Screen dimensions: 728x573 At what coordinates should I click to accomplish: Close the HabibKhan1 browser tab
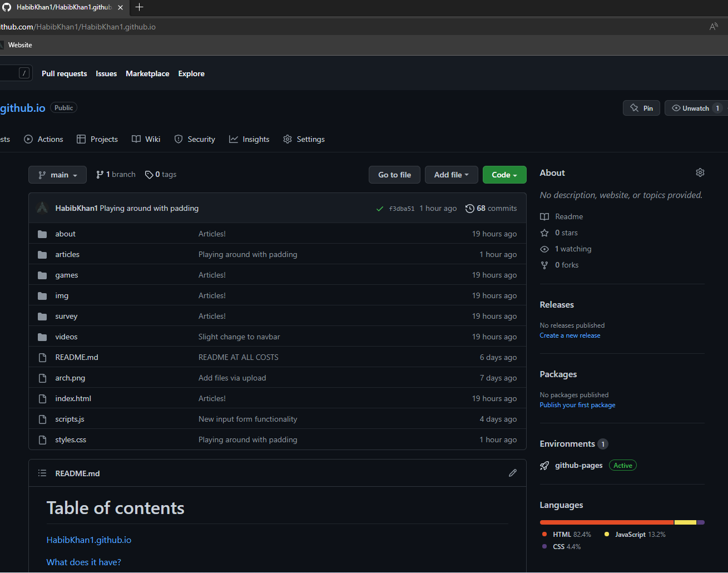click(x=121, y=7)
